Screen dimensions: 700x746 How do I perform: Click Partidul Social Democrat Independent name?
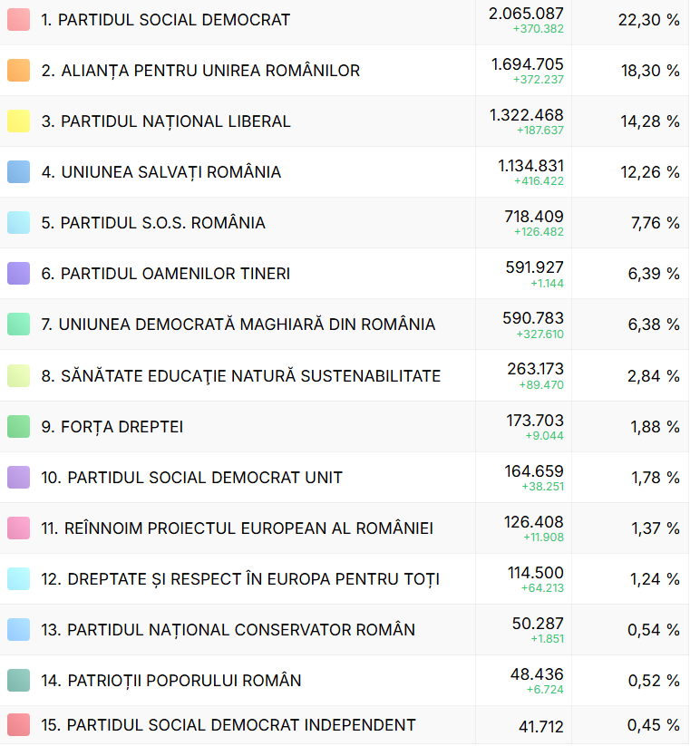click(240, 725)
